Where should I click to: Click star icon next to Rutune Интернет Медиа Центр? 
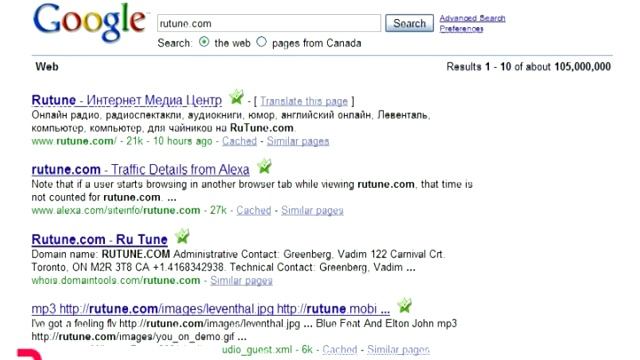pos(236,97)
